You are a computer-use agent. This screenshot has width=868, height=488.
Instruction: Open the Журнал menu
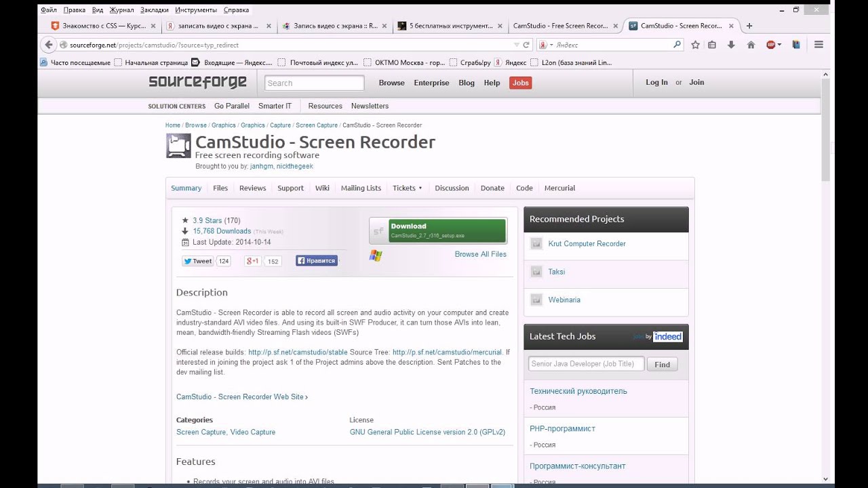pyautogui.click(x=122, y=10)
